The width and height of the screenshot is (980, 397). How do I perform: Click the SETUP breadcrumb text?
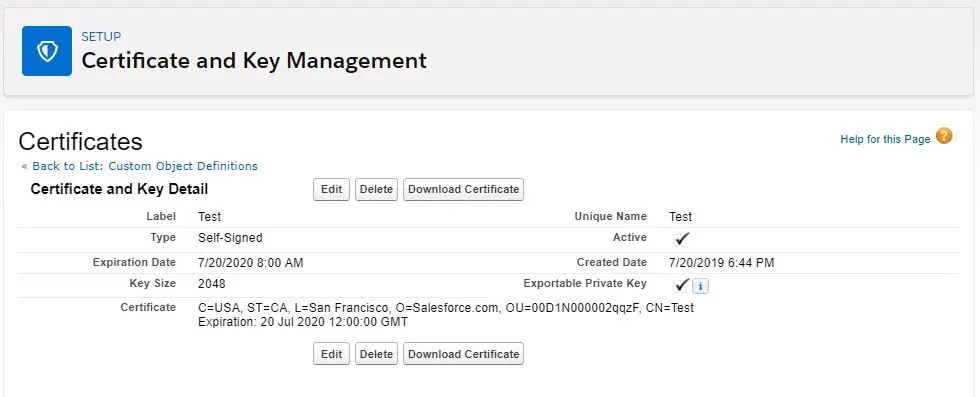pos(101,37)
